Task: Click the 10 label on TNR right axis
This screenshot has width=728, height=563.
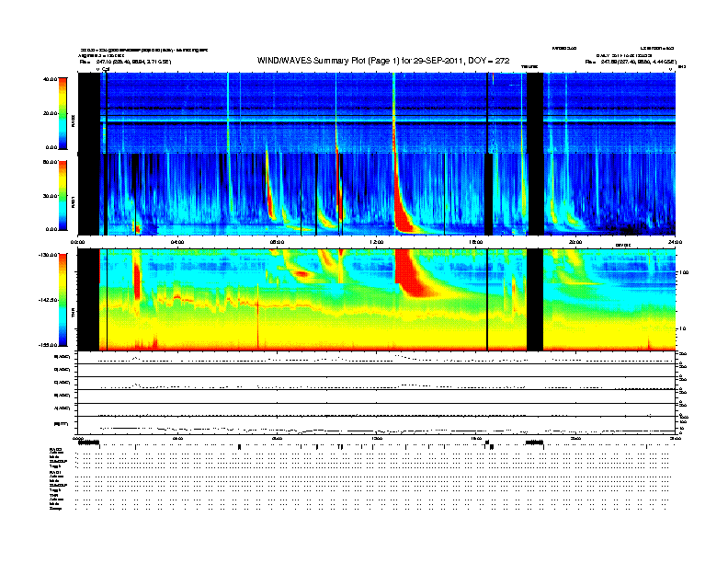Action: click(682, 329)
